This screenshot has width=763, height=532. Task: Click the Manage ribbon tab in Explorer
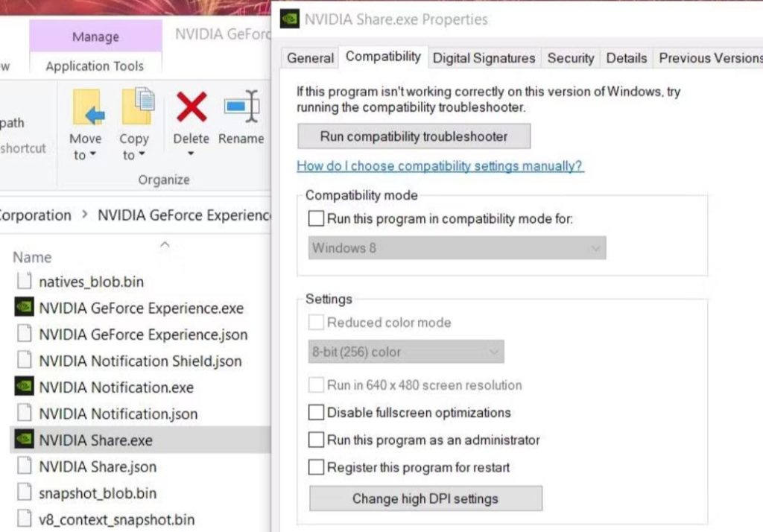click(95, 37)
